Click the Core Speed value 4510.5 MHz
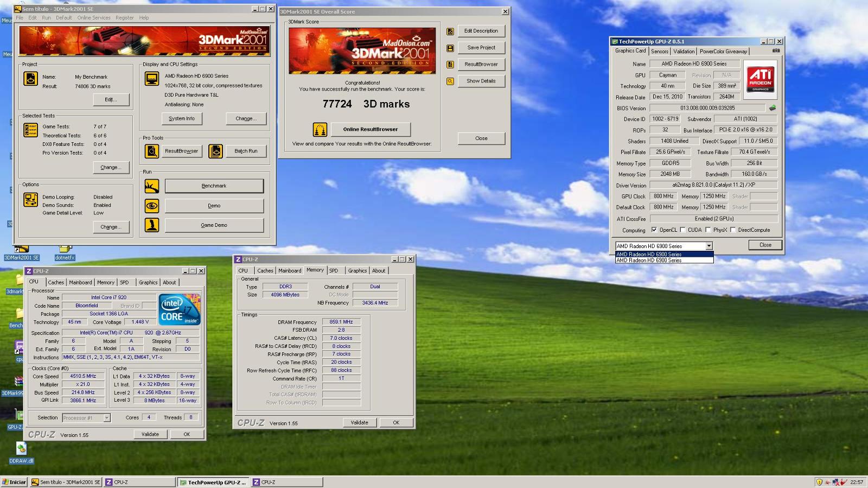The height and width of the screenshot is (488, 868). point(82,376)
